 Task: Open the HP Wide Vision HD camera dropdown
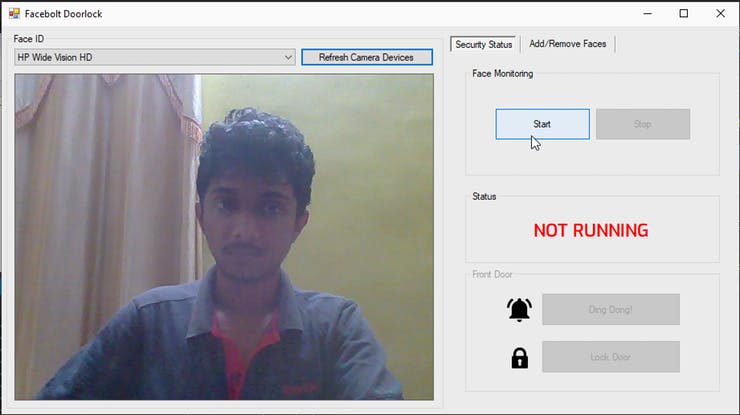tap(155, 57)
